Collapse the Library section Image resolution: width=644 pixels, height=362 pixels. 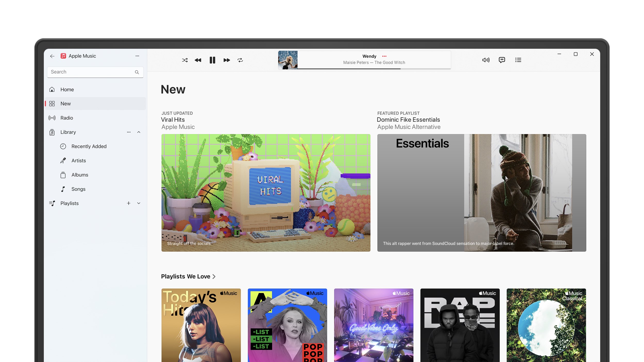point(139,132)
